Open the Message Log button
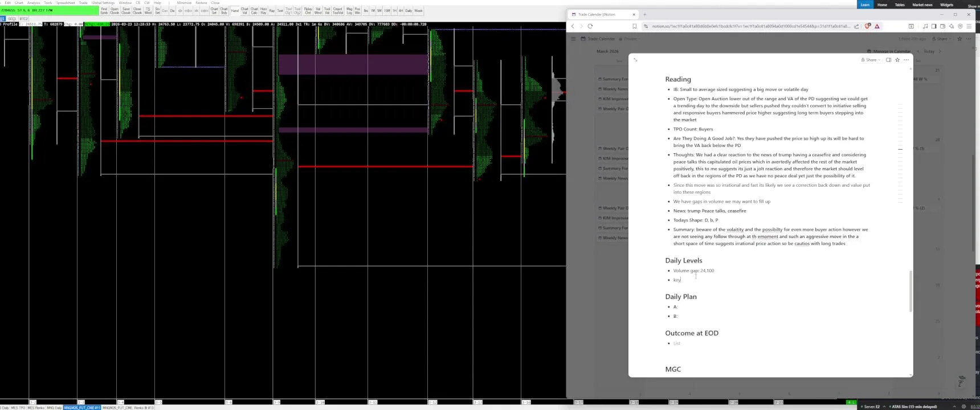Viewport: 980px width, 410px height. pos(349,11)
